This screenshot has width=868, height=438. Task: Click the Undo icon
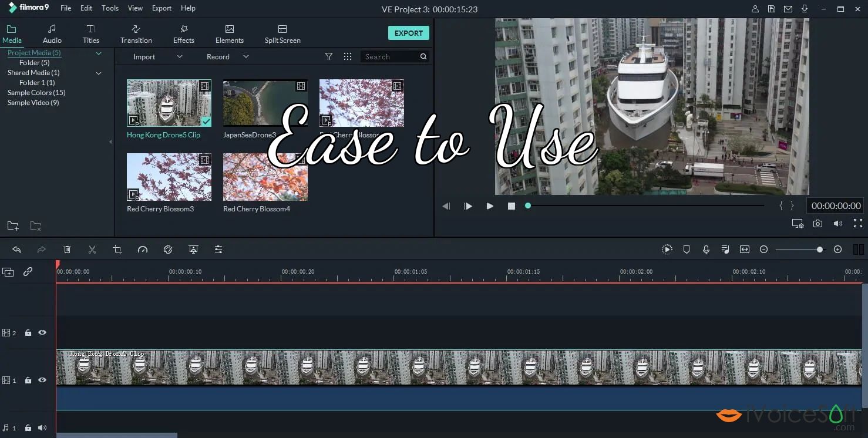(x=16, y=249)
